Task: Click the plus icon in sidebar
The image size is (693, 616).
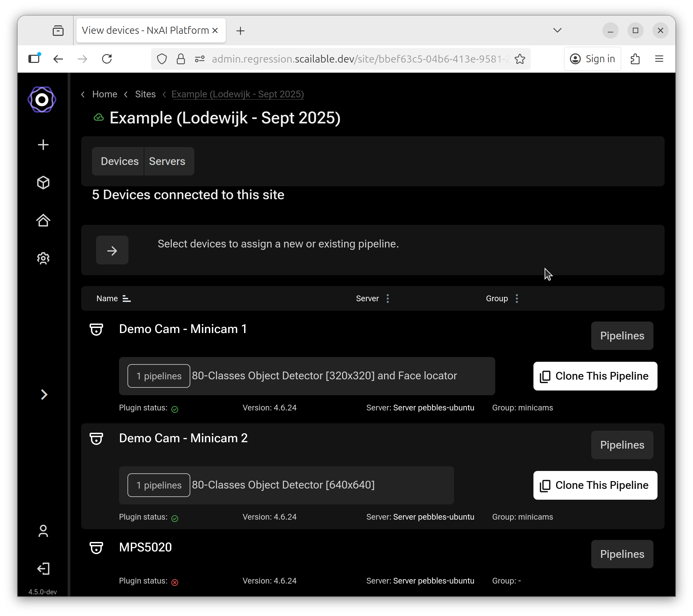Action: 43,145
